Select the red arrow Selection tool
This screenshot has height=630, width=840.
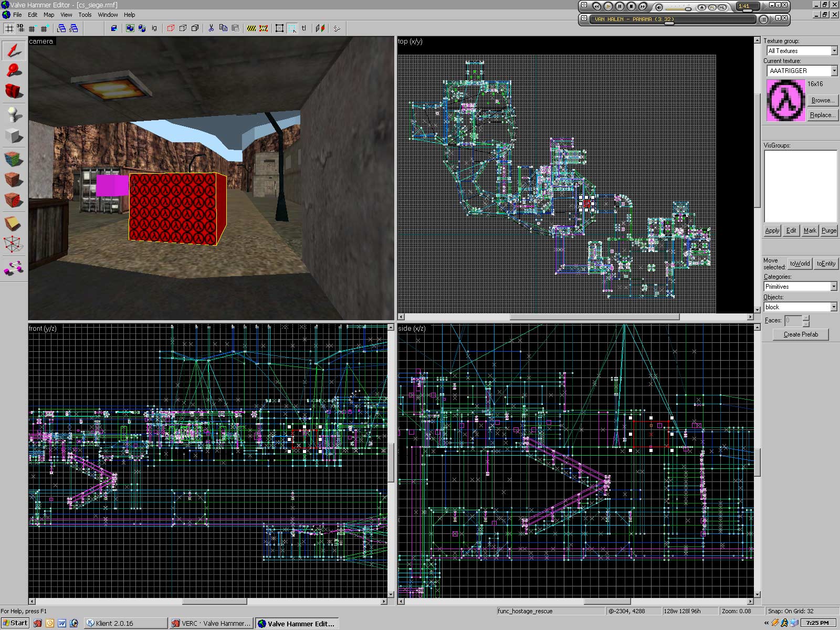click(14, 50)
